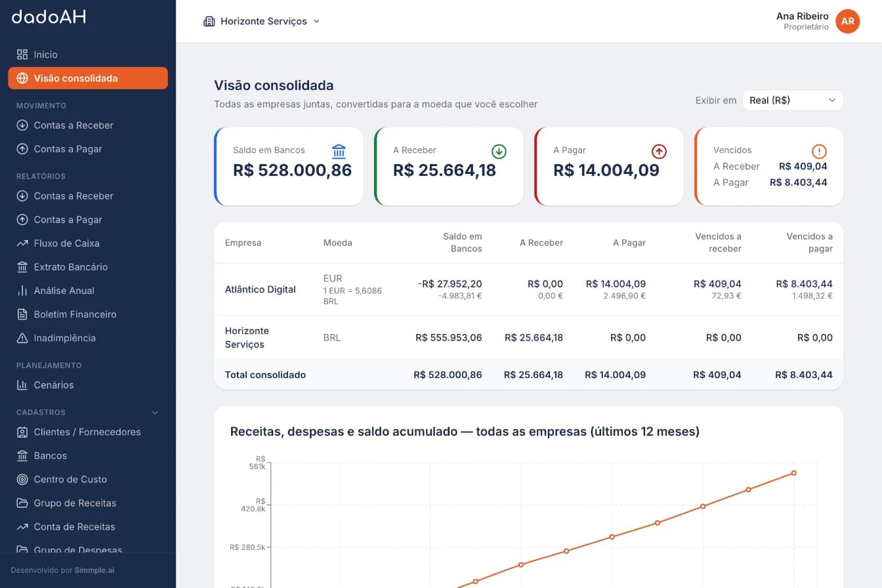Collapse the Cadastros section chevron
This screenshot has width=882, height=588.
[x=156, y=413]
